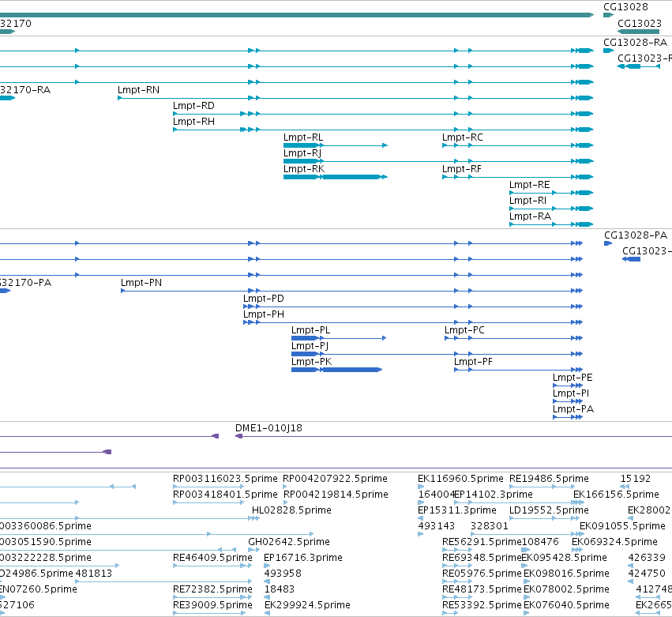
Task: Select the EP14102.3prime EST
Action: click(x=518, y=502)
